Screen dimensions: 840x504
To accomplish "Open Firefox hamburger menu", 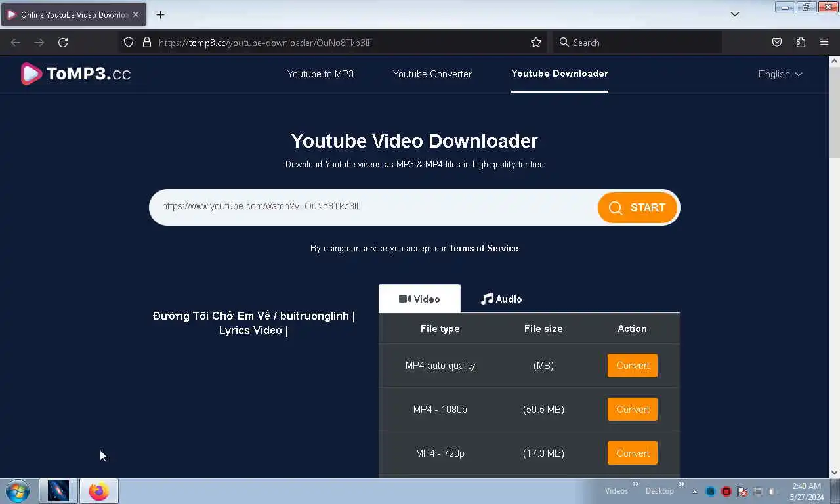I will 824,42.
